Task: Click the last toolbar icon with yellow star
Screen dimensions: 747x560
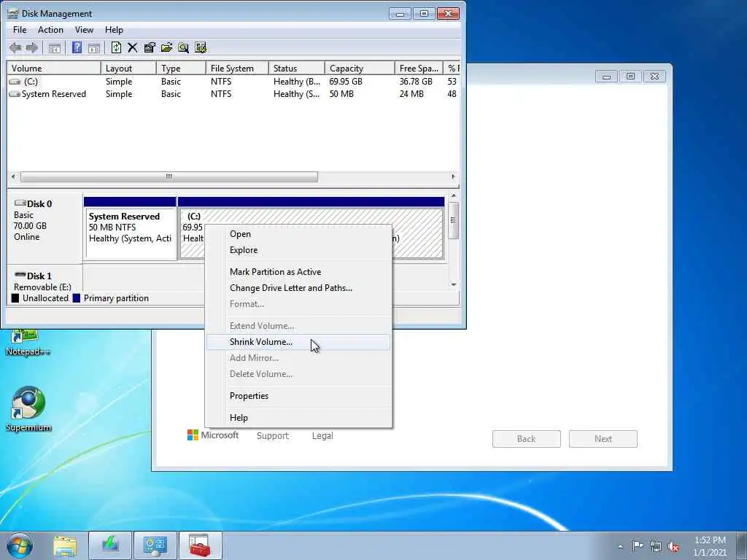Action: 201,47
